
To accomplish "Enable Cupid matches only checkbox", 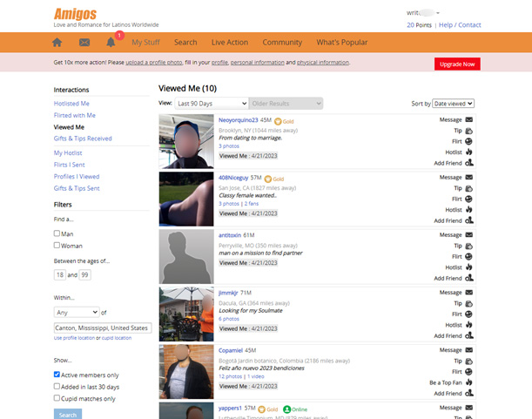I will point(57,398).
